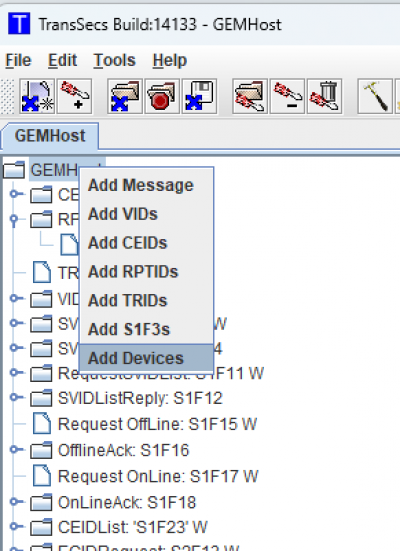The width and height of the screenshot is (400, 551).
Task: Click the folder with red stop sign icon
Action: 162,97
